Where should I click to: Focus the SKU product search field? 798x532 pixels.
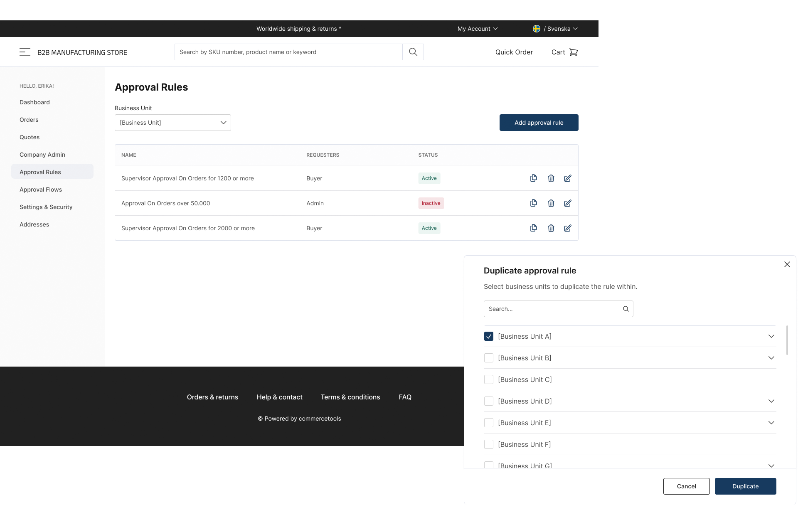pyautogui.click(x=288, y=52)
